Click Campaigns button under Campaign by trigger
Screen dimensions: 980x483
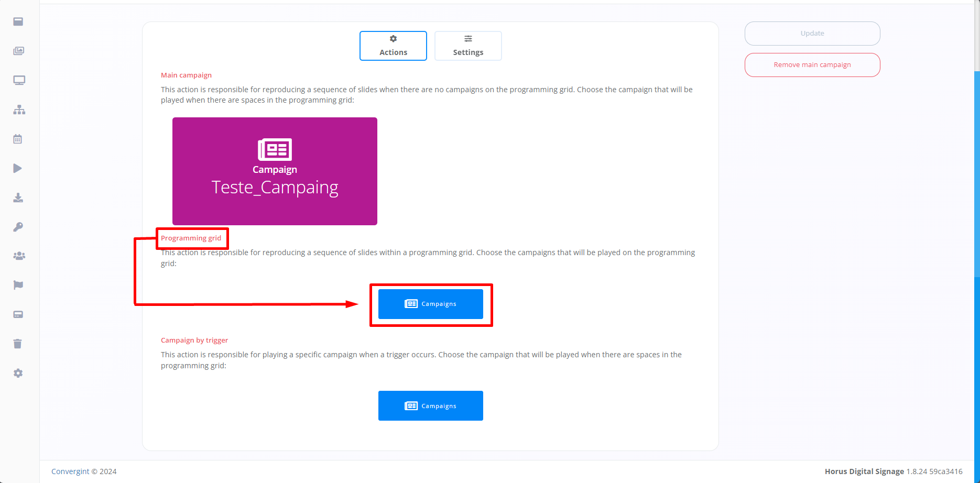point(431,406)
